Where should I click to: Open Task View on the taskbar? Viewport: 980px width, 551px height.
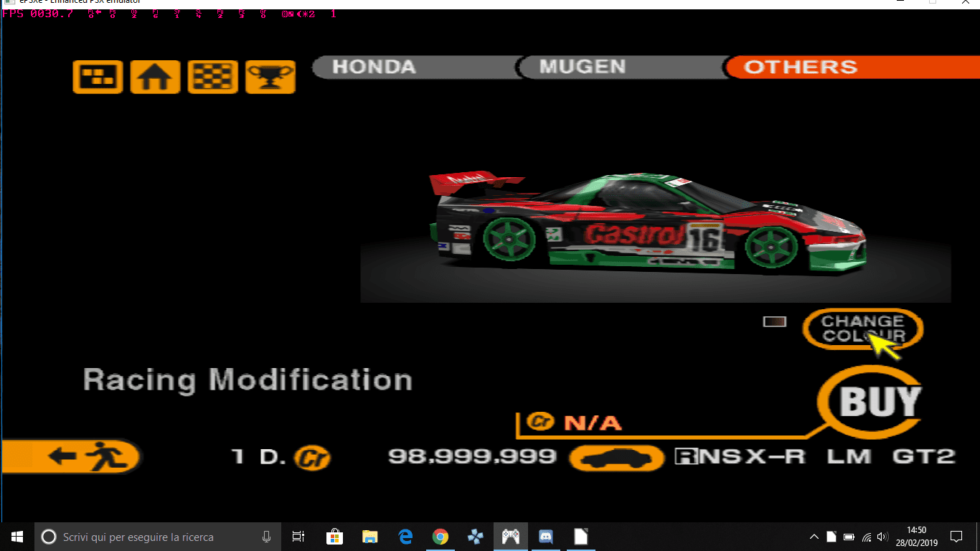[298, 537]
